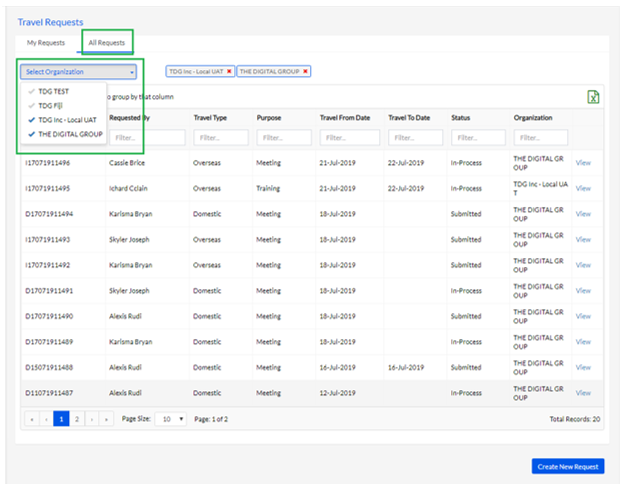This screenshot has width=632, height=491.
Task: Click the Page: 1 of 2 indicator
Action: pos(211,419)
